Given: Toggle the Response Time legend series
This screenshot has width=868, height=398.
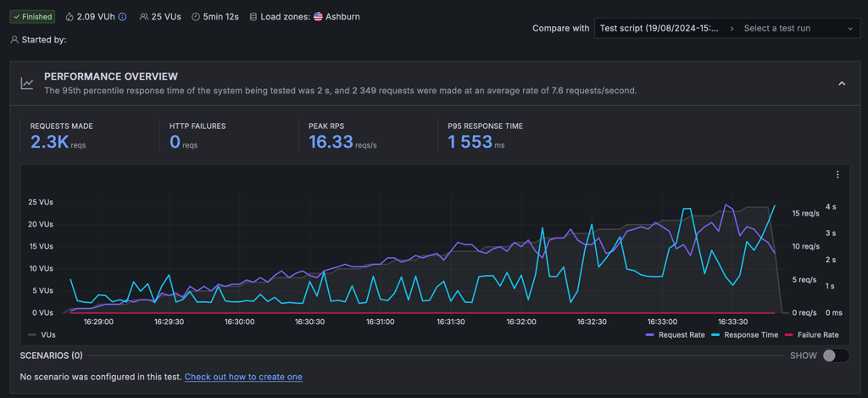Looking at the screenshot, I should pyautogui.click(x=746, y=335).
